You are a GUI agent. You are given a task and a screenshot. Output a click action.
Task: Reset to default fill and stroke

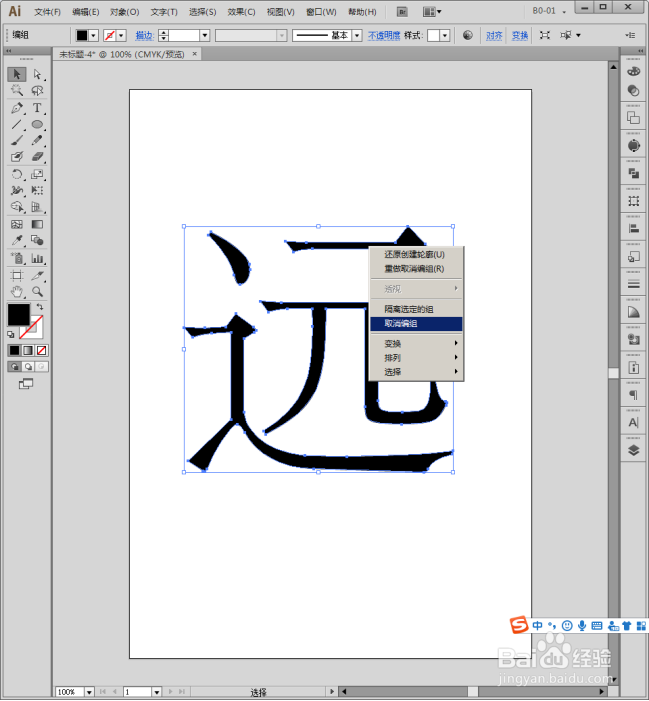pyautogui.click(x=11, y=334)
